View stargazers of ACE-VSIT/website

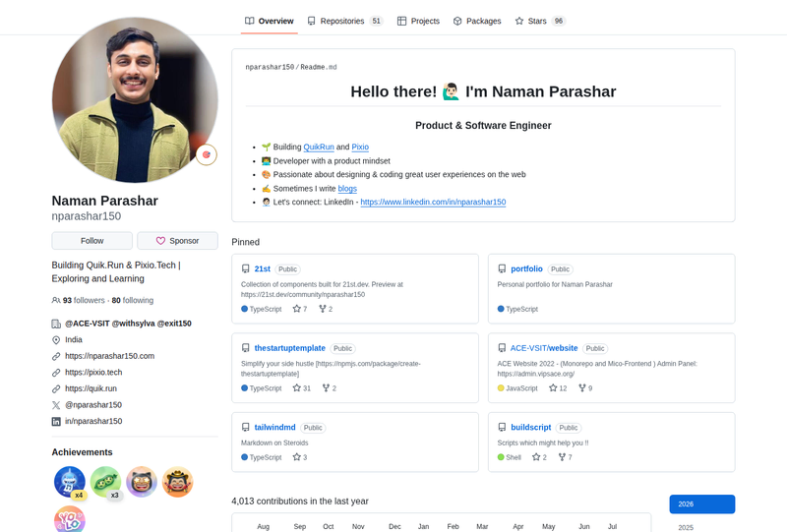coord(558,388)
